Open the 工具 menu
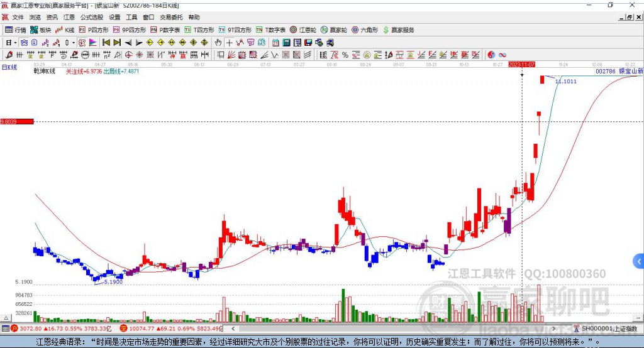The image size is (644, 348). tap(131, 17)
